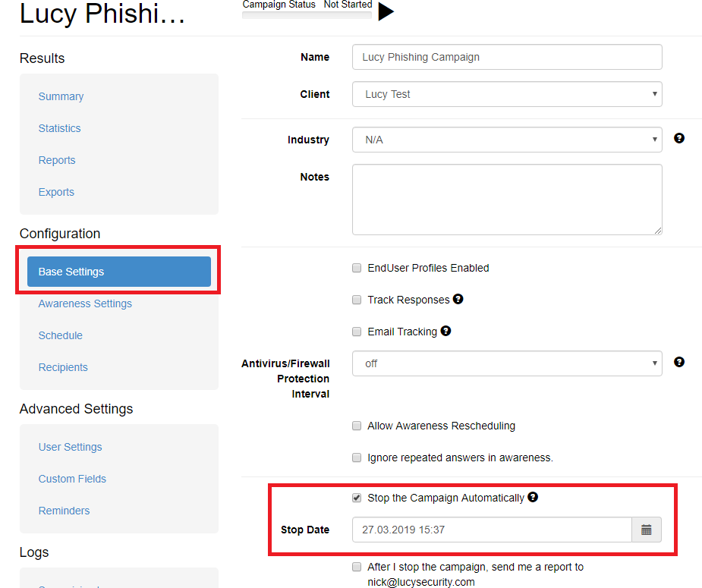Open the Recipients page
Screen dimensions: 702x588
(x=63, y=367)
